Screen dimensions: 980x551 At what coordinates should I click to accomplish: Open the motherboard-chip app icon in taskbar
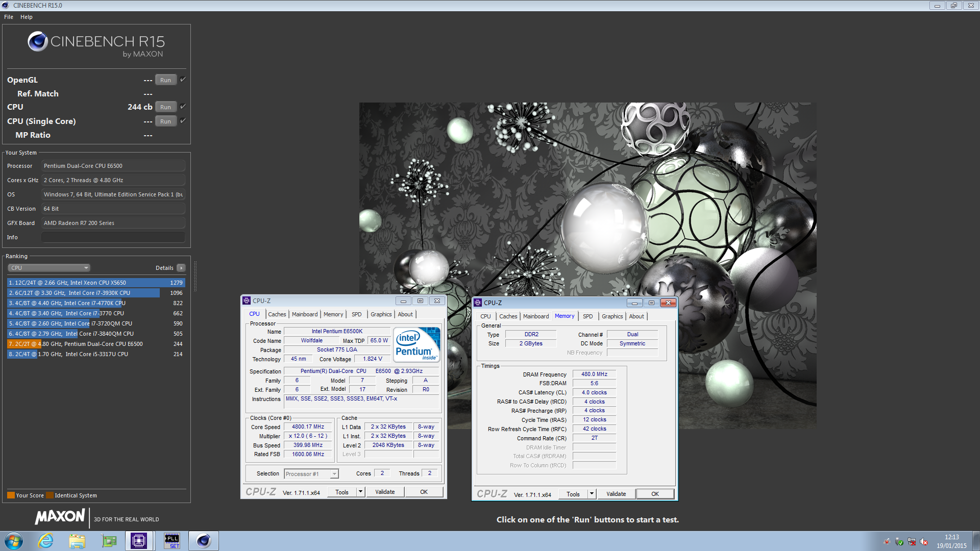[109, 541]
